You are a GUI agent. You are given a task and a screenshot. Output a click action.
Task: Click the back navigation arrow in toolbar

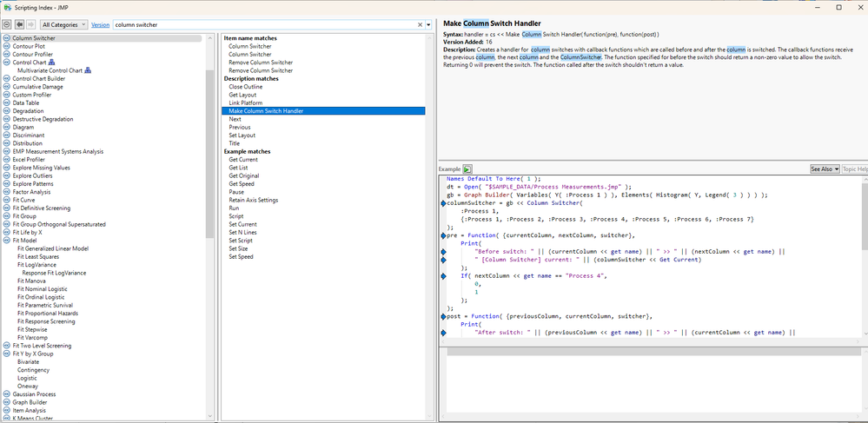(19, 25)
